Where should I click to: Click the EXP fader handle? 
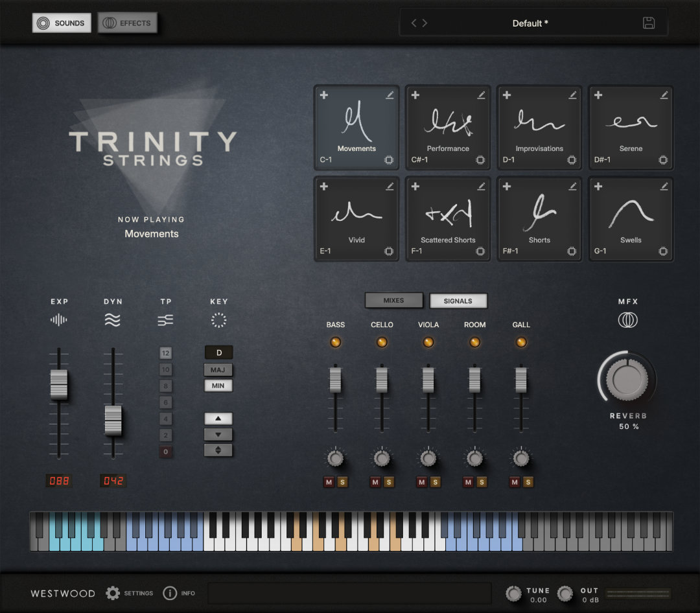(58, 384)
